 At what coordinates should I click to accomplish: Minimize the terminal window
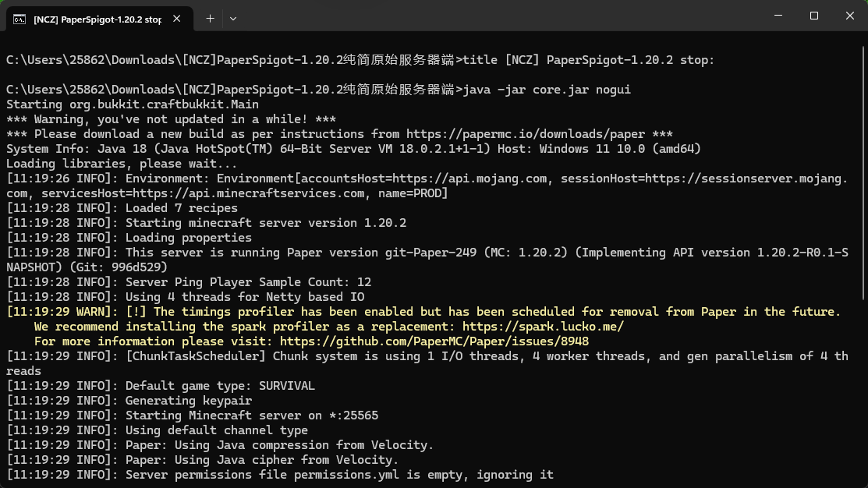[778, 16]
